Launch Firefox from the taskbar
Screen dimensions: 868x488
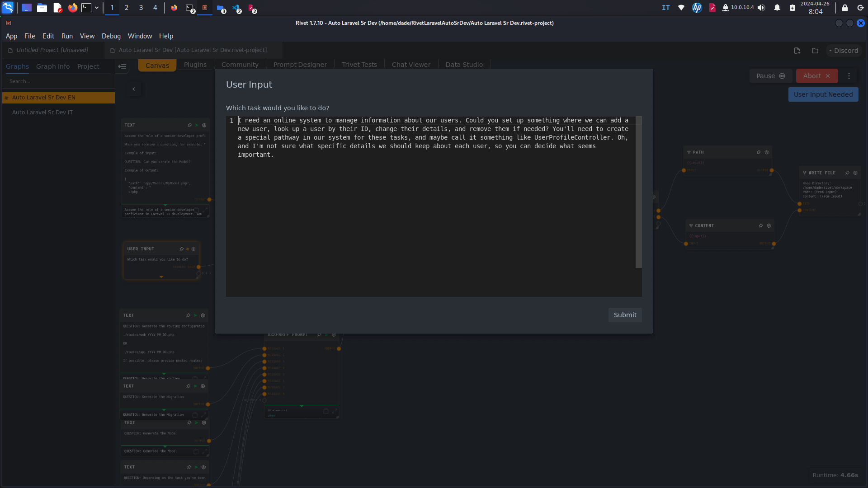coord(72,8)
